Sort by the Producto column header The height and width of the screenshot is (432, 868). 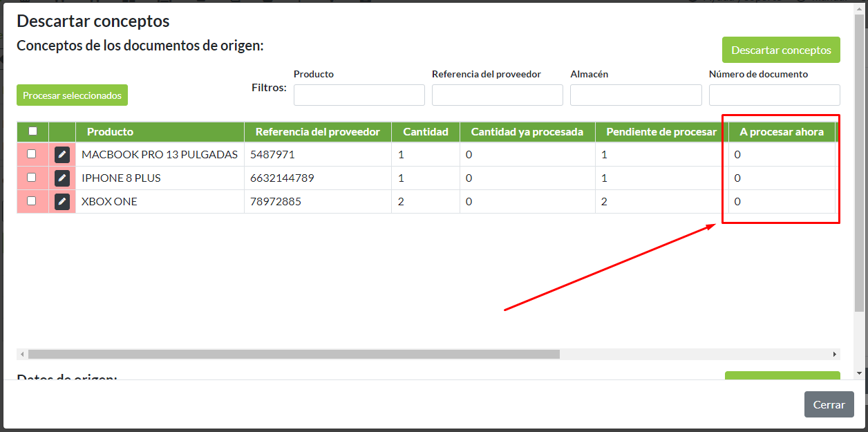point(110,131)
